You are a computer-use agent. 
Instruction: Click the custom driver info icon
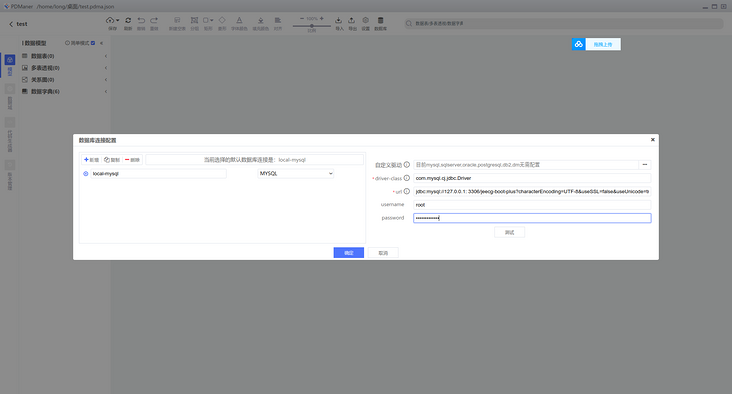(407, 165)
